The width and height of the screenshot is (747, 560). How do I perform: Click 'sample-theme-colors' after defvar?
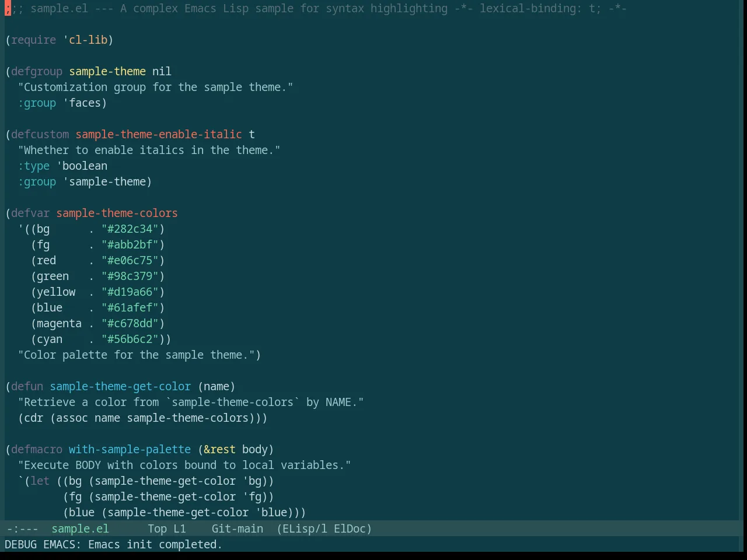117,213
